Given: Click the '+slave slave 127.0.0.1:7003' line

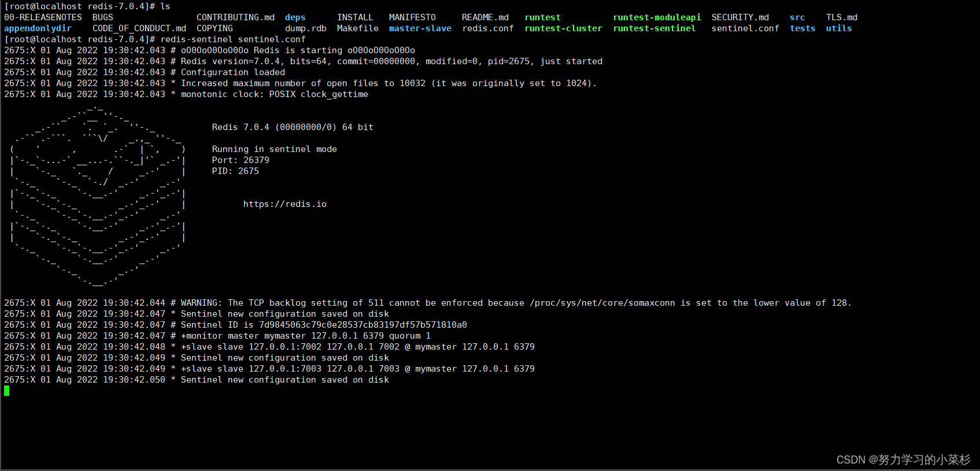Looking at the screenshot, I should point(269,369).
